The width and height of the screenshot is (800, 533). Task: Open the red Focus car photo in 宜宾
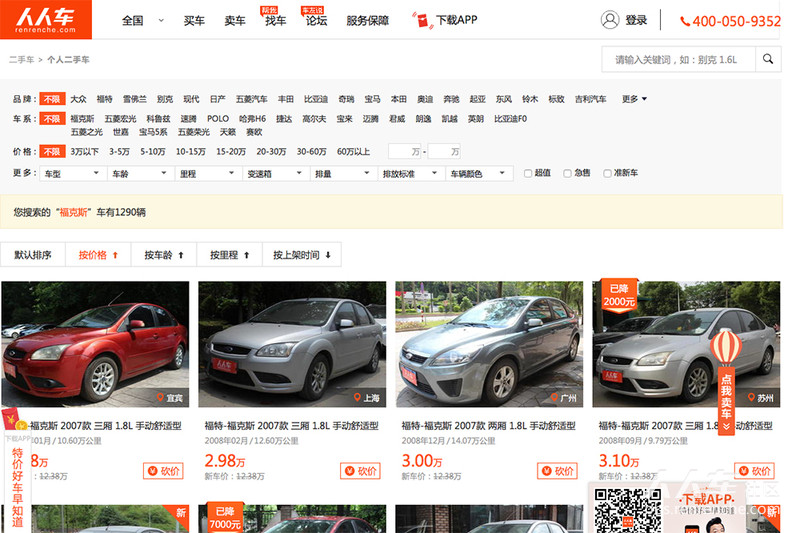(x=95, y=344)
